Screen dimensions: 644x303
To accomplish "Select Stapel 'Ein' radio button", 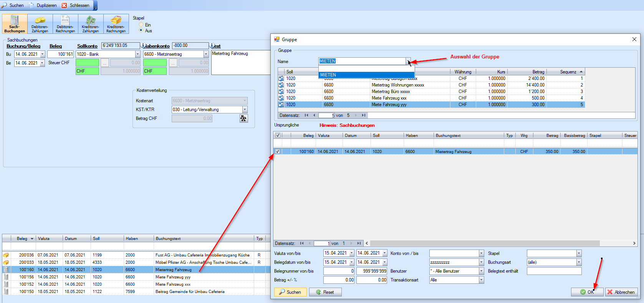I will tap(141, 25).
